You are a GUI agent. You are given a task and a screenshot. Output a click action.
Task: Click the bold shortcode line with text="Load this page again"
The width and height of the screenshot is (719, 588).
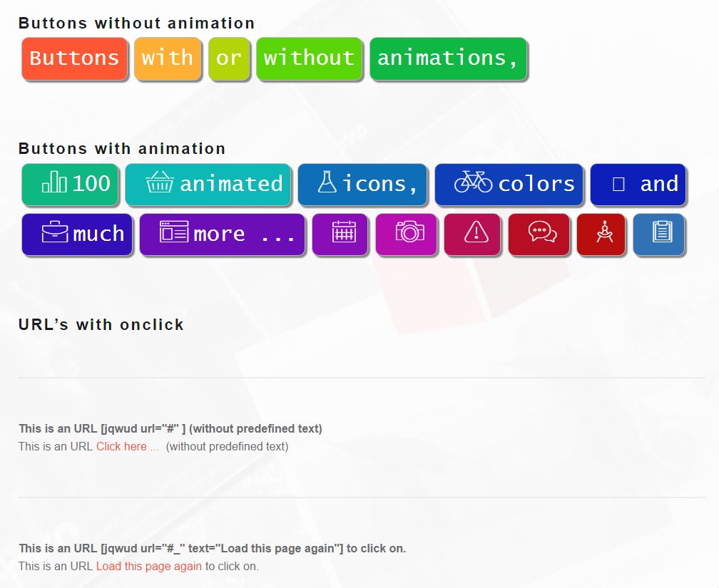pyautogui.click(x=213, y=548)
